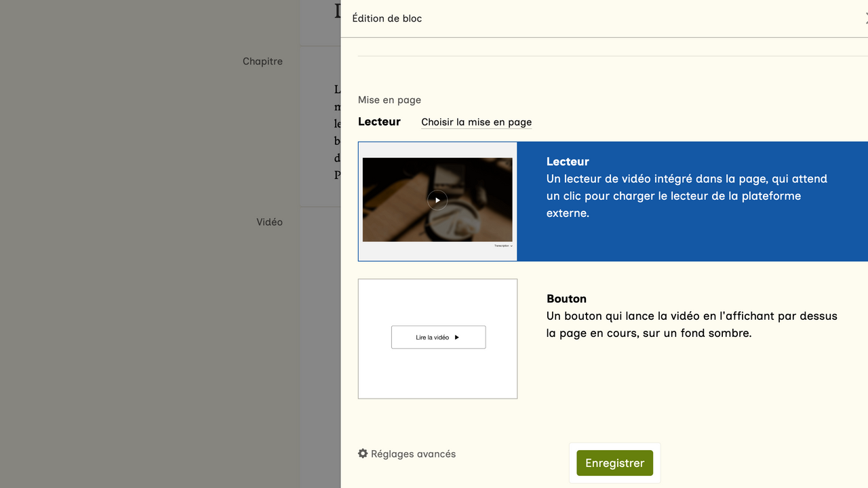Image resolution: width=868 pixels, height=488 pixels.
Task: Click the Lire la vidéo preview button
Action: tap(438, 338)
